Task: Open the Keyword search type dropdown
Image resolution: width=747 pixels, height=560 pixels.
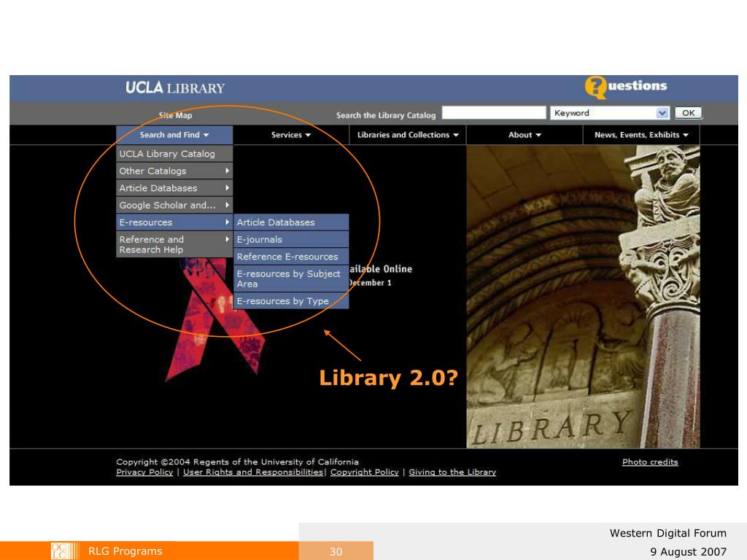Action: pos(610,113)
